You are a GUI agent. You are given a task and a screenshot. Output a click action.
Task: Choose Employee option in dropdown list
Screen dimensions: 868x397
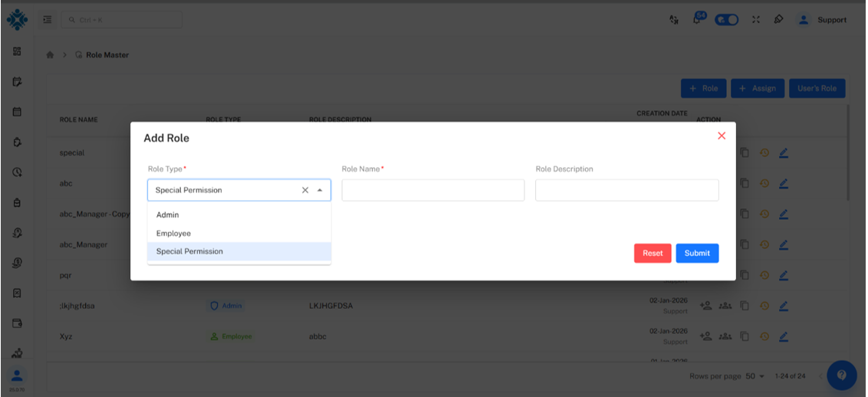click(173, 233)
